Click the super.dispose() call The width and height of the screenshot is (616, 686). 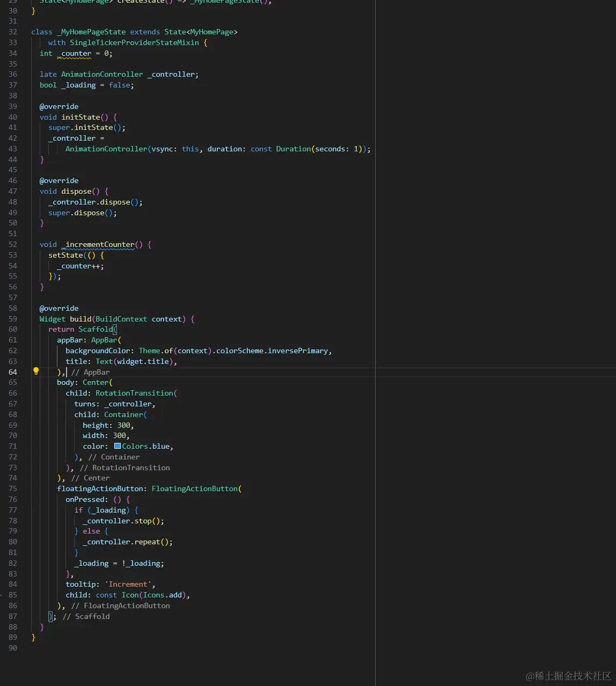pos(83,213)
